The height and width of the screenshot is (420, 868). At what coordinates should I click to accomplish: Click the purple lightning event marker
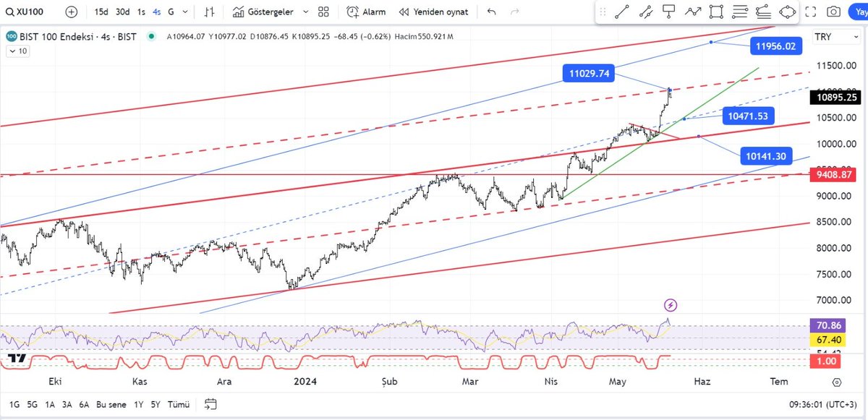(x=671, y=305)
